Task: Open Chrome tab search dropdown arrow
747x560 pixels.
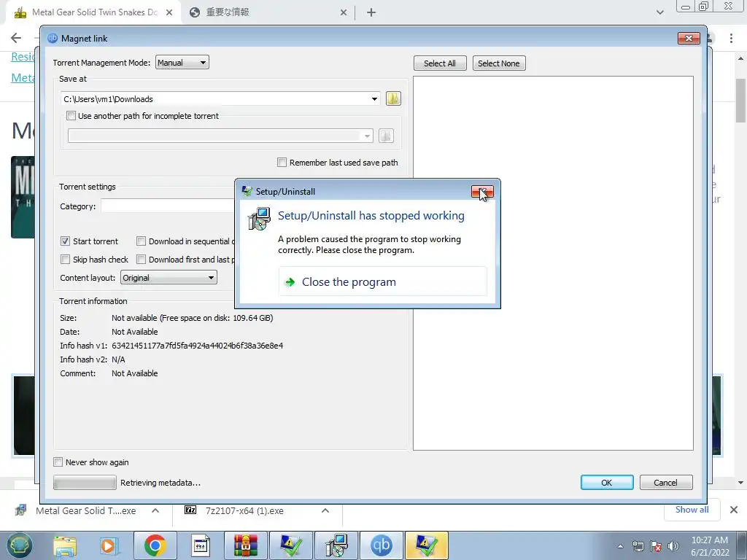Action: (659, 12)
